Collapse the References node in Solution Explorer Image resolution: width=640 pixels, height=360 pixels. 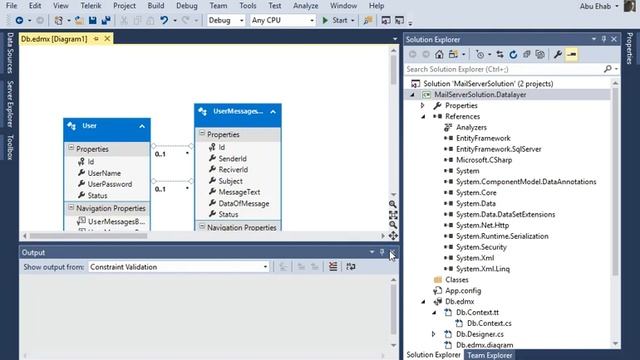[x=423, y=116]
